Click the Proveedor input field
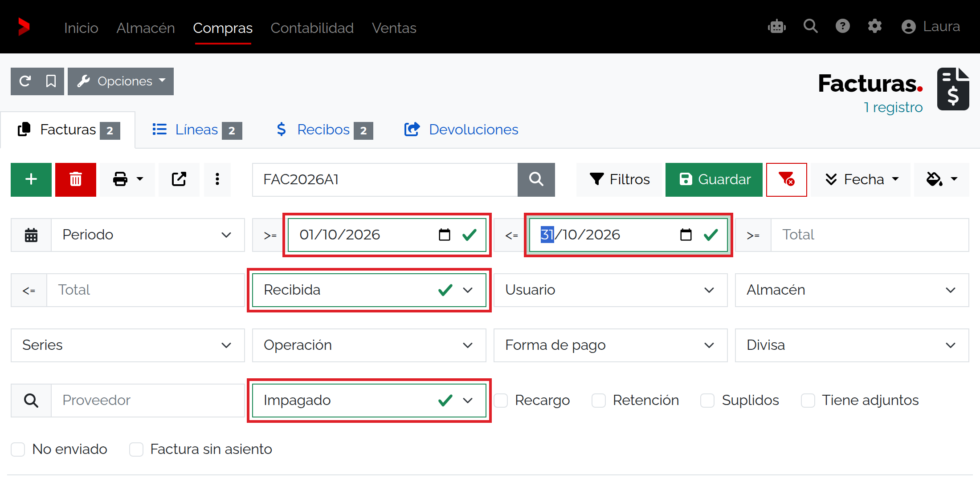Image resolution: width=980 pixels, height=486 pixels. pos(148,401)
